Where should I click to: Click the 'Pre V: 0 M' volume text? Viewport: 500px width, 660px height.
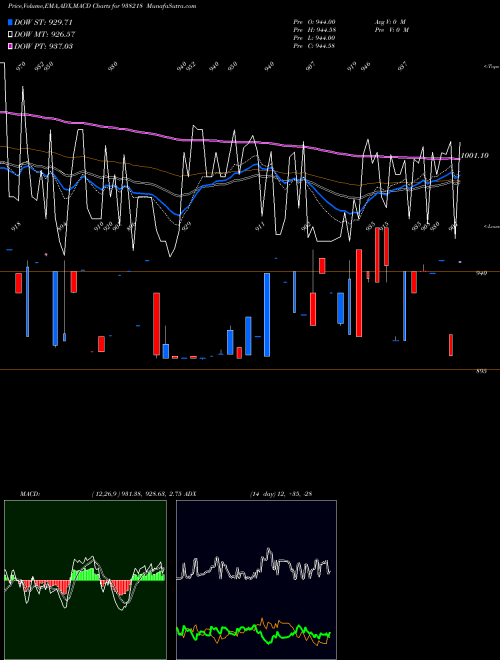(x=392, y=30)
